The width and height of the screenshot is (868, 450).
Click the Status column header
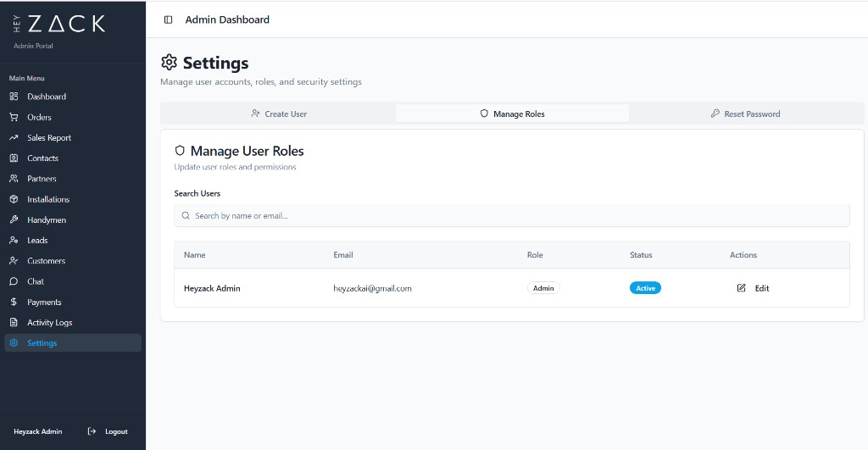pos(641,254)
